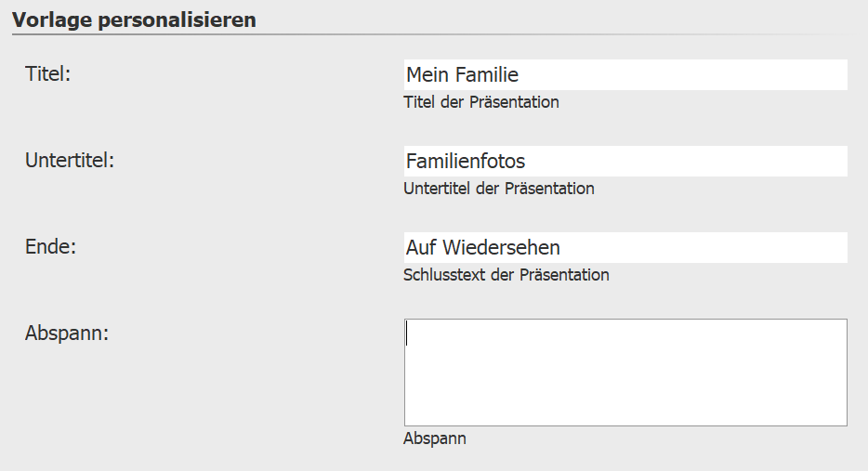The width and height of the screenshot is (868, 471).
Task: Focus the Untertitel field with 'Familienfotos'
Action: [625, 161]
